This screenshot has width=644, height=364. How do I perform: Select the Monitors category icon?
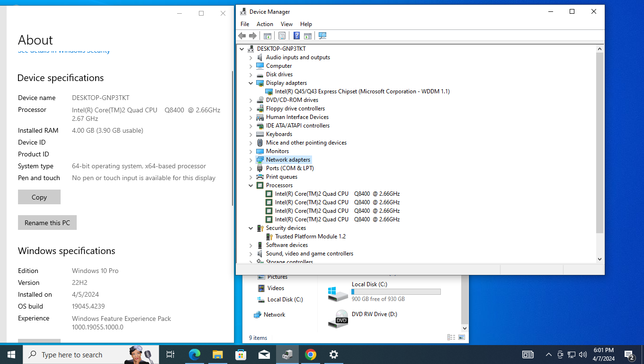260,151
